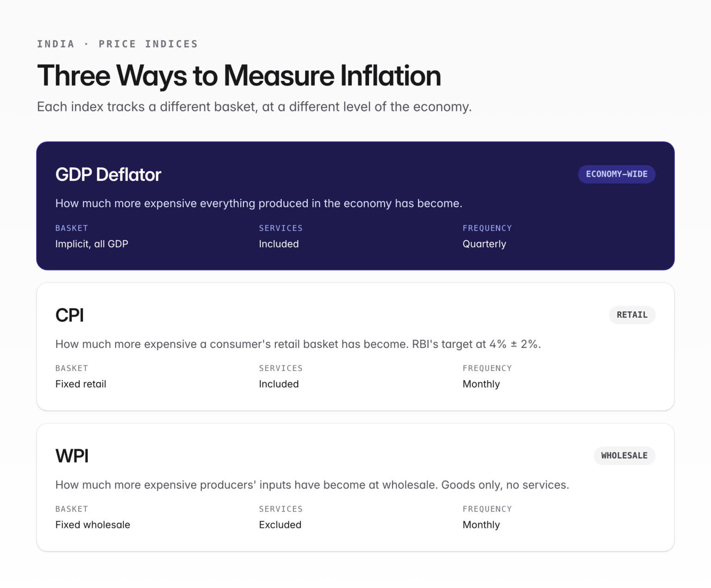Click the BASKET label in CPI card
Image resolution: width=711 pixels, height=588 pixels.
coord(72,368)
